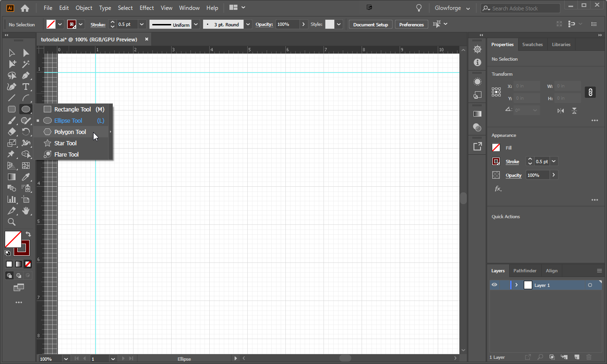Click the Document Setup button
Viewport: 607px width, 364px height.
pyautogui.click(x=371, y=24)
